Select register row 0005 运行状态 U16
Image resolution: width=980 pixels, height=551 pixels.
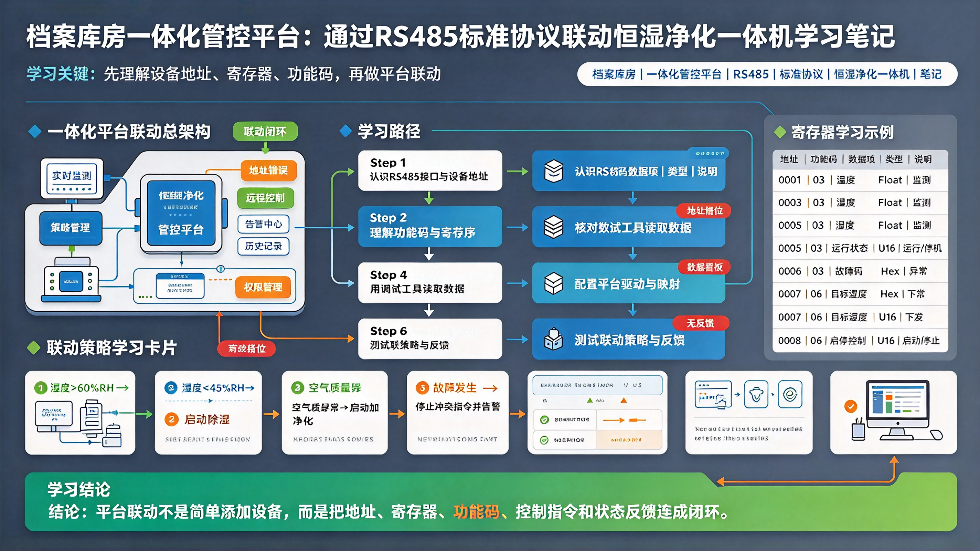tap(860, 248)
